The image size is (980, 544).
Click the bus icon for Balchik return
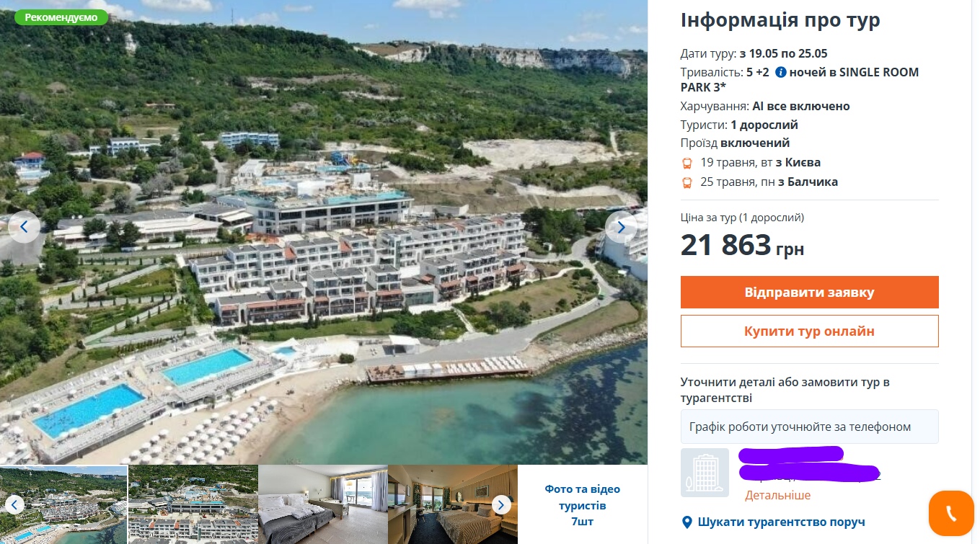[x=687, y=182]
